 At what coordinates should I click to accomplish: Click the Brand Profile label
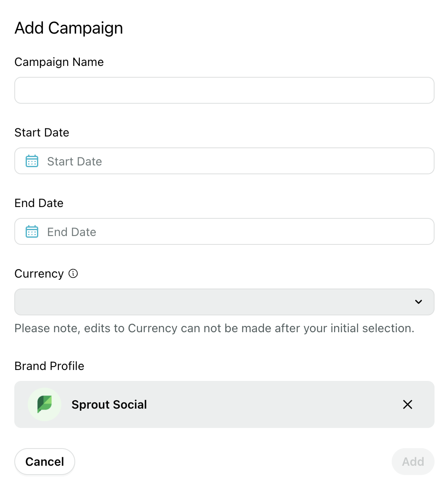click(49, 366)
